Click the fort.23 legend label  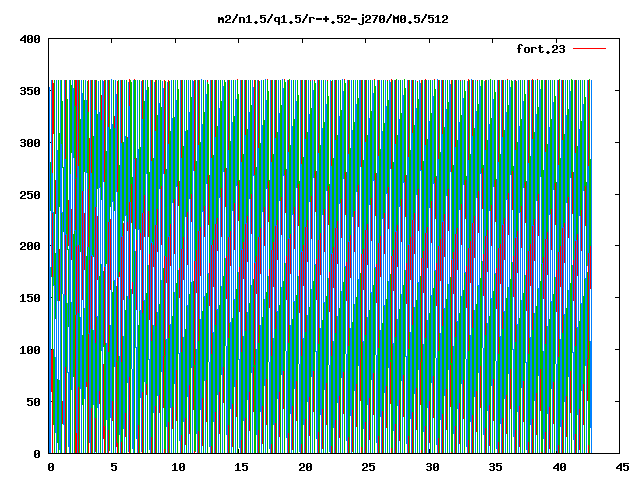tap(541, 49)
